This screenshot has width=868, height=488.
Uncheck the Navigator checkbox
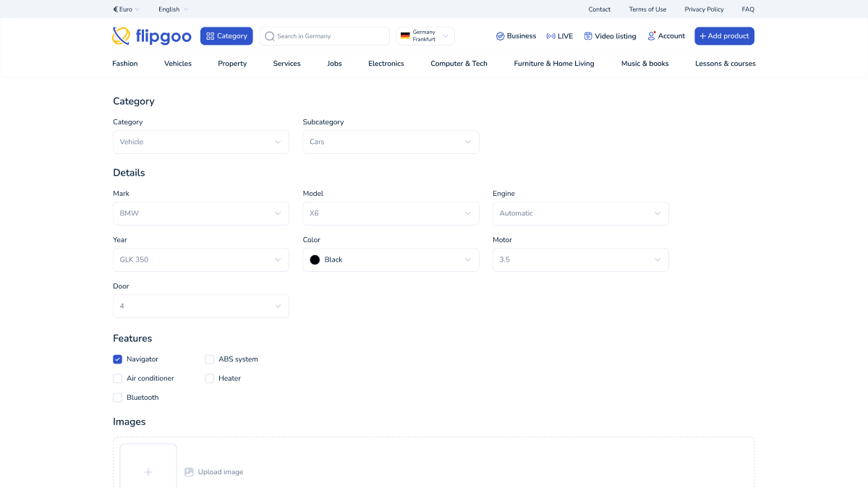point(118,359)
